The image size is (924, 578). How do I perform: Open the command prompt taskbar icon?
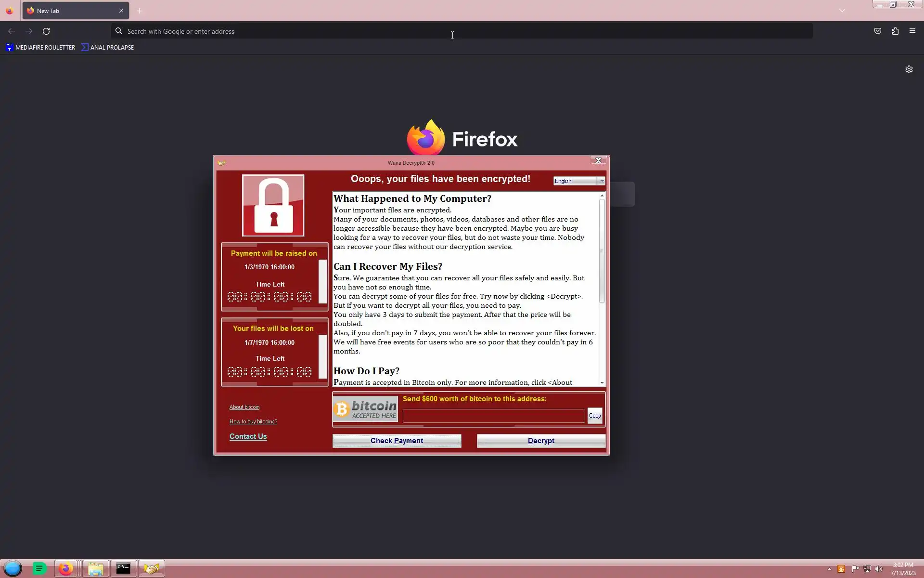point(123,569)
